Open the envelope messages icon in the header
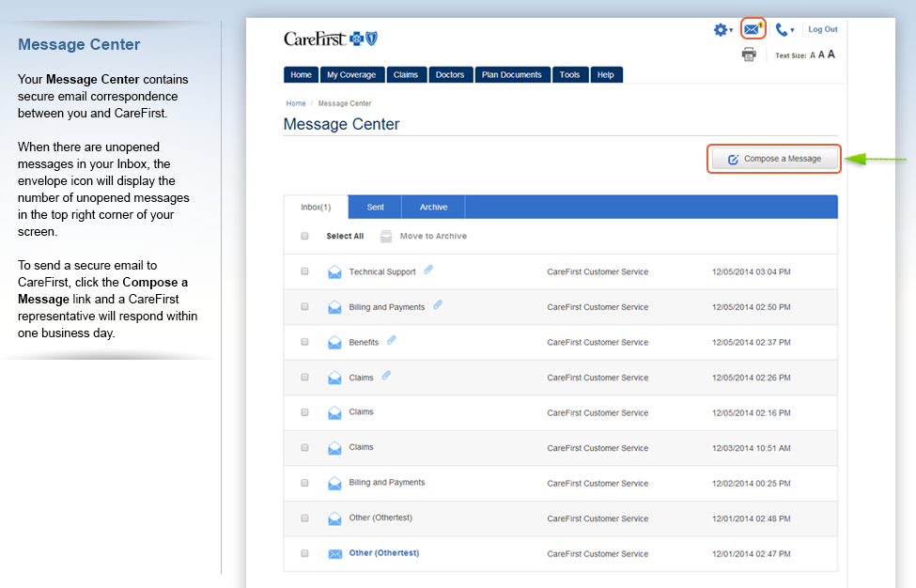 [x=753, y=29]
